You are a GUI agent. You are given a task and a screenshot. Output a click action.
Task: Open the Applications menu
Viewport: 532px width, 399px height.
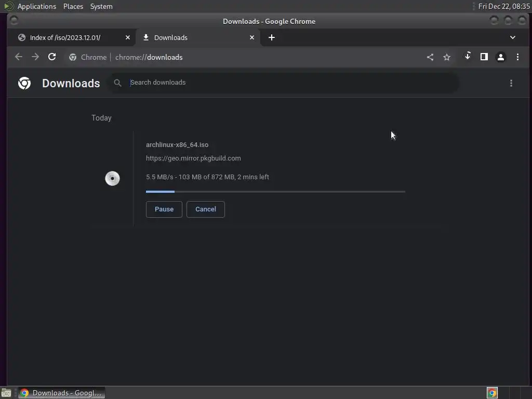click(x=37, y=6)
